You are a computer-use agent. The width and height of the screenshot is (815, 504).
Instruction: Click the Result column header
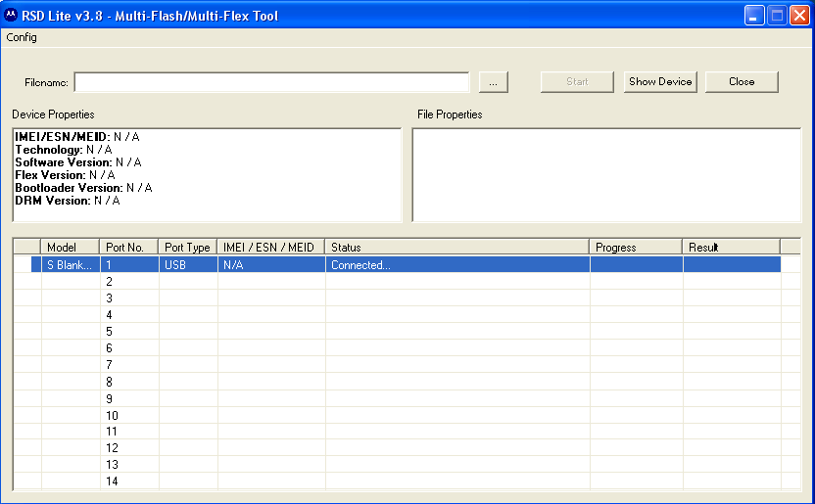click(732, 247)
